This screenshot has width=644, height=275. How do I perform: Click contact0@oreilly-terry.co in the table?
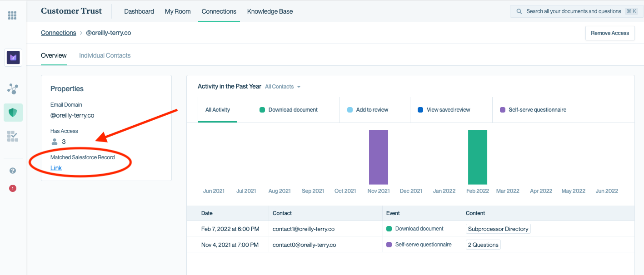[304, 245]
